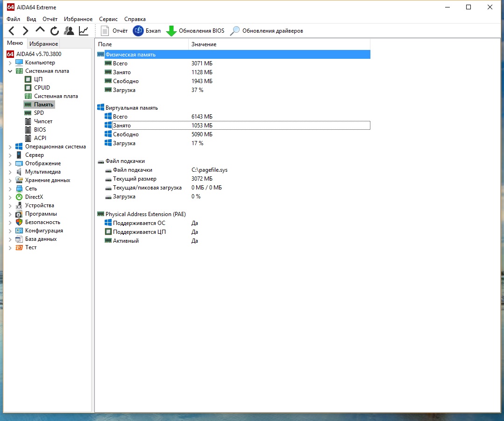Click the Отчёт toolbar button
504x421 pixels.
(114, 31)
